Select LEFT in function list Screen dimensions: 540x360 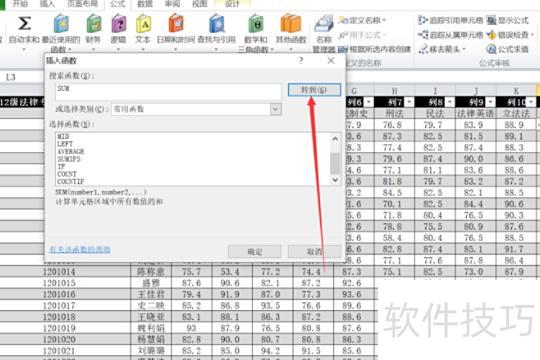[x=65, y=144]
